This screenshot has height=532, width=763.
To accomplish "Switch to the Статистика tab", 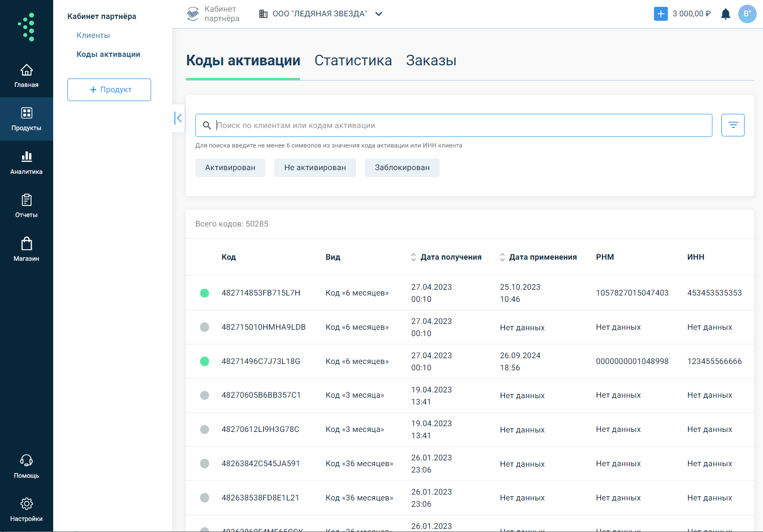I will click(353, 61).
